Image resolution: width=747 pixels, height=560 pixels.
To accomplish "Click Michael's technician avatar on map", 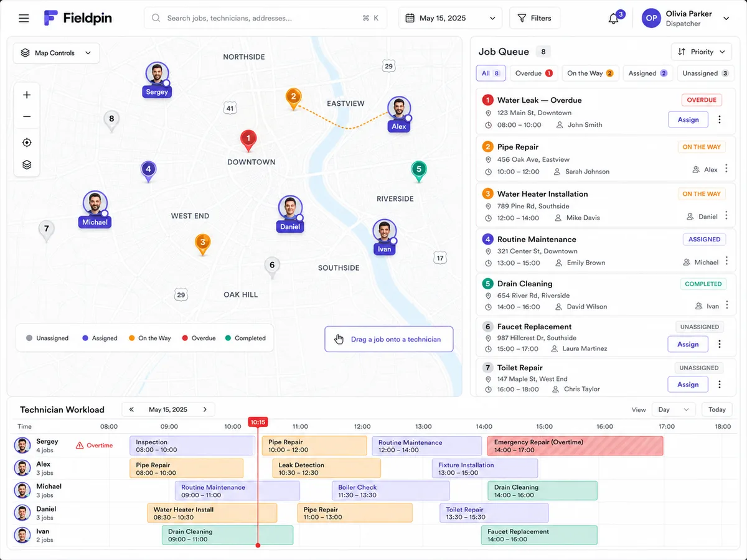I will [95, 204].
